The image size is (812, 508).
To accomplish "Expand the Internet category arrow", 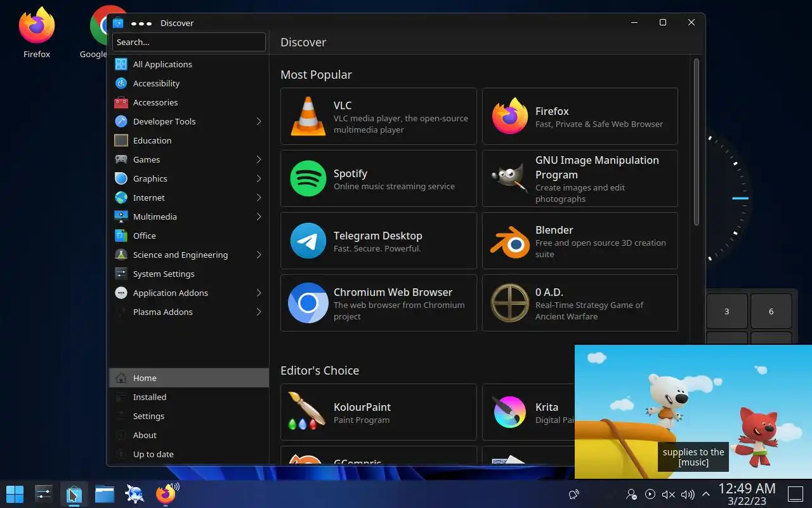I will [x=259, y=197].
